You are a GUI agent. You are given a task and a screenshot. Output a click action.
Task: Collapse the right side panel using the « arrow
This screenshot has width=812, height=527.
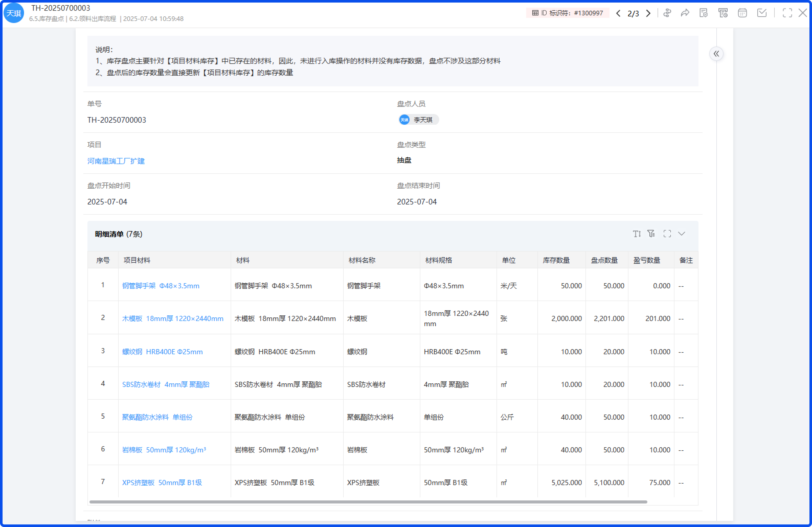click(717, 54)
